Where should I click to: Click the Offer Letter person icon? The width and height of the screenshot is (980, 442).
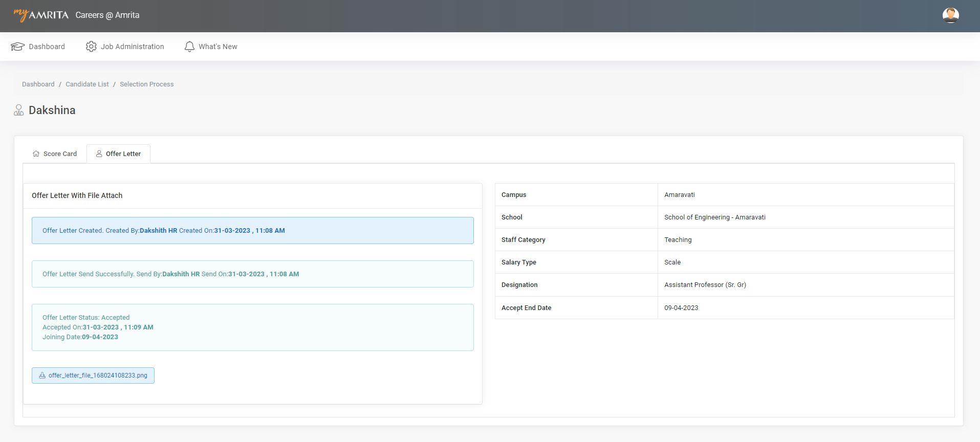click(99, 154)
